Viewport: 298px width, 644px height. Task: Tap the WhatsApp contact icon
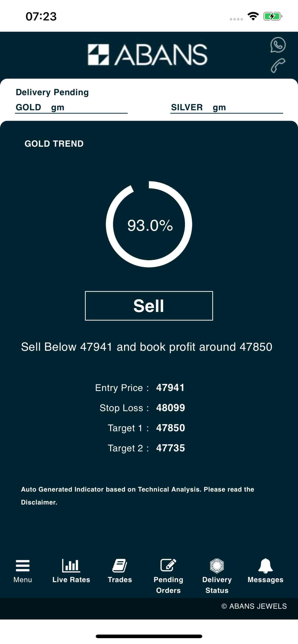click(x=278, y=45)
